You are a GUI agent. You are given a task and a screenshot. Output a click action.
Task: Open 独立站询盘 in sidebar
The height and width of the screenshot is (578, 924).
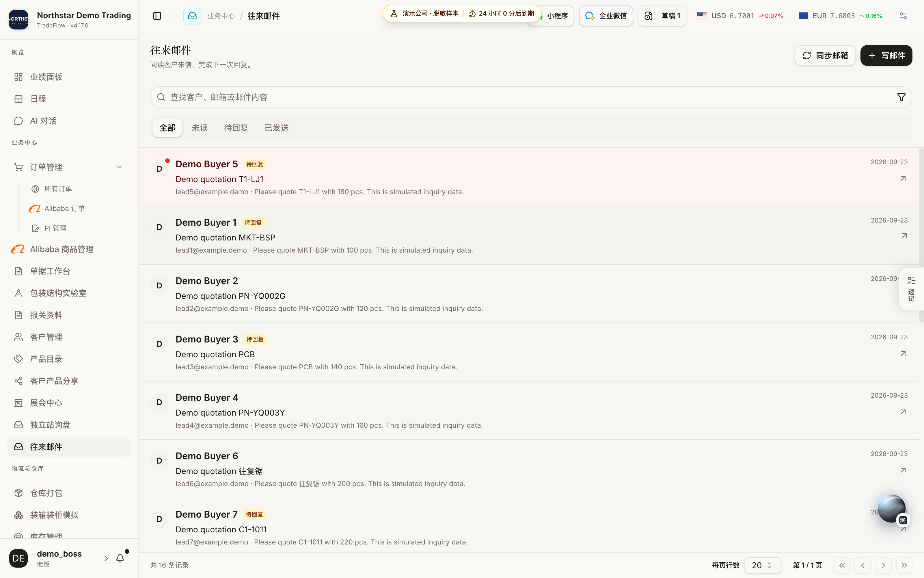69,425
